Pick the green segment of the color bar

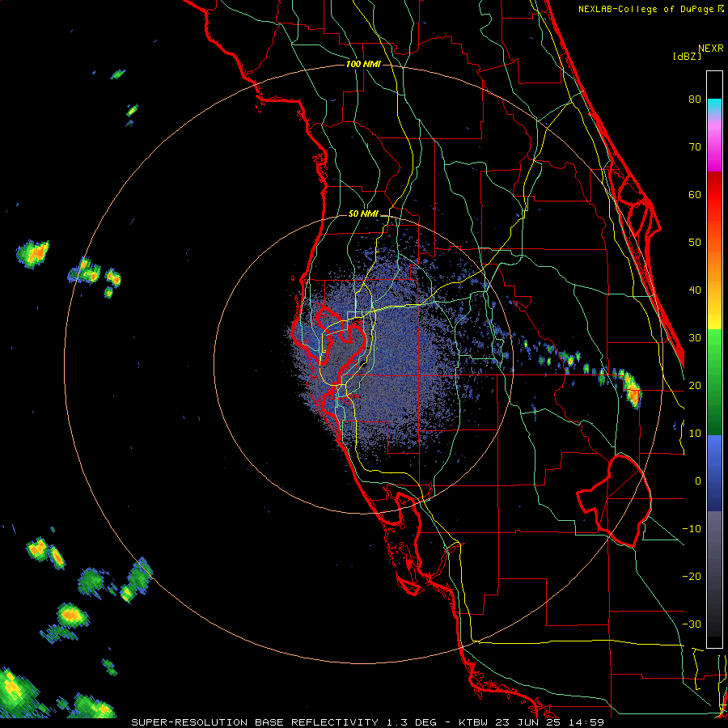[714, 382]
